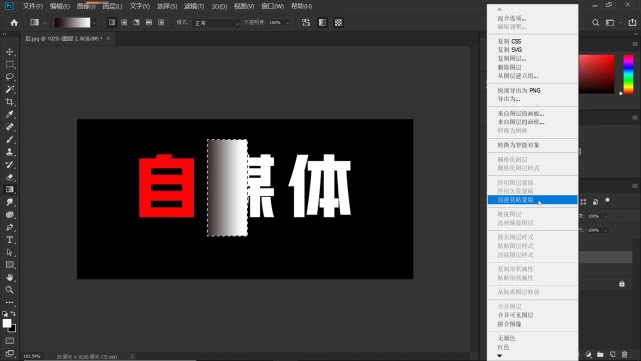Toggle the reverse gradient option icon
The width and height of the screenshot is (641, 361).
click(306, 22)
